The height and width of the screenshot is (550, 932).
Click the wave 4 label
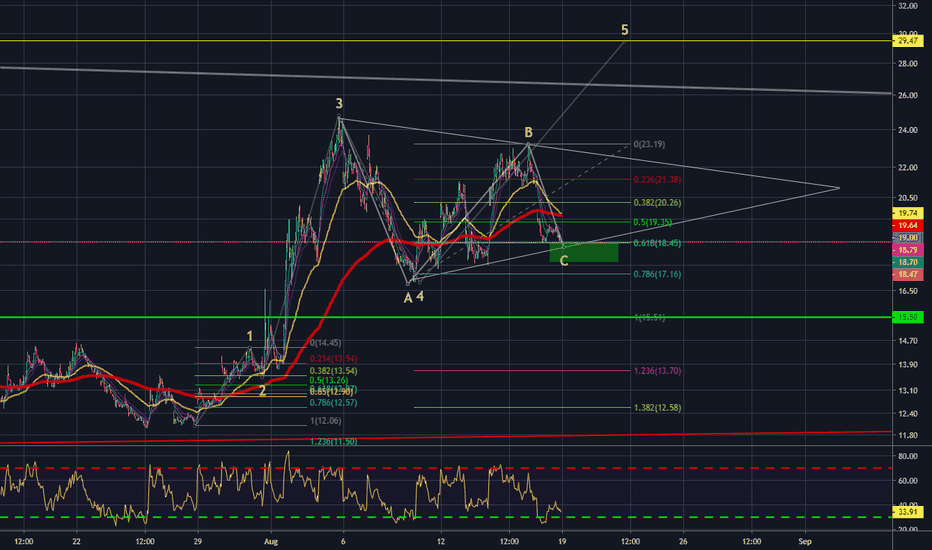[x=420, y=296]
